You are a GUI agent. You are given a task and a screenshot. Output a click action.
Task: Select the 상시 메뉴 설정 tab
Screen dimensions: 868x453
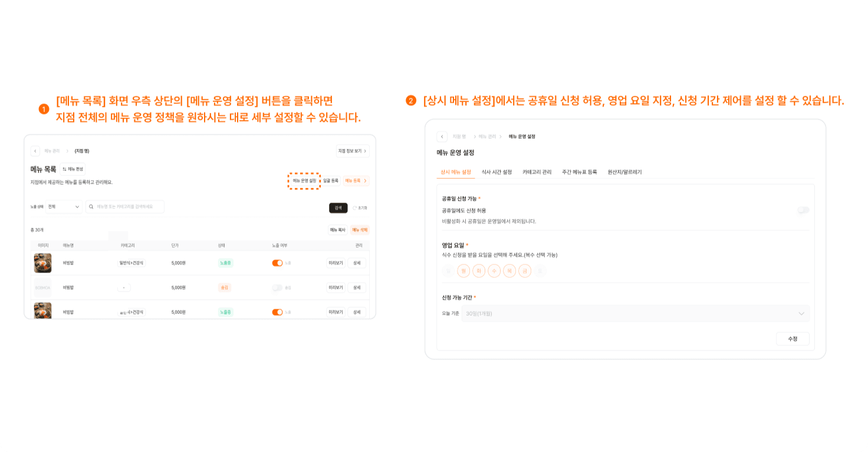pyautogui.click(x=456, y=172)
